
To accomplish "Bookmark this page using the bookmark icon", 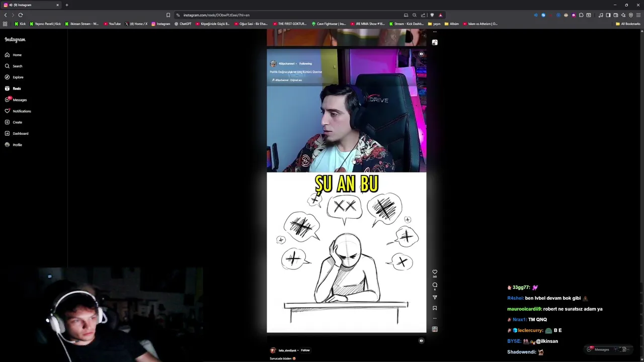I will (x=168, y=15).
